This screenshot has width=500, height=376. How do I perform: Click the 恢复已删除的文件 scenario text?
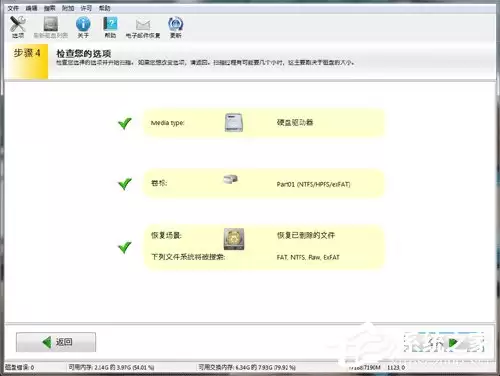coord(306,235)
